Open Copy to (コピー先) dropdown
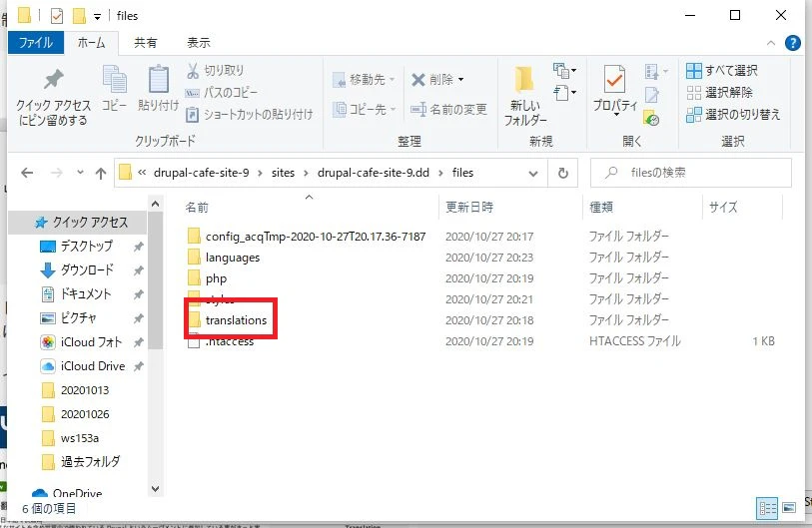The image size is (812, 528). (x=365, y=109)
